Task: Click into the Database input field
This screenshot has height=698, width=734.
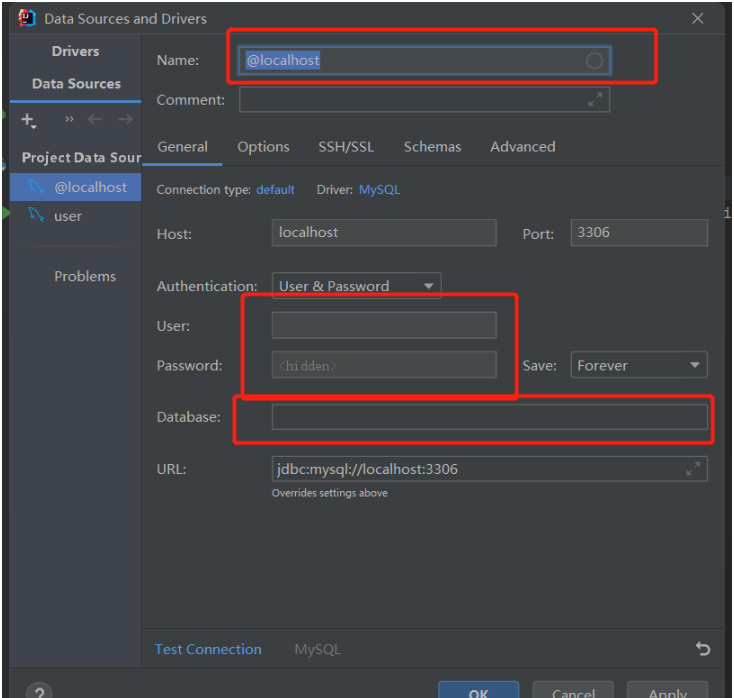Action: (x=489, y=417)
